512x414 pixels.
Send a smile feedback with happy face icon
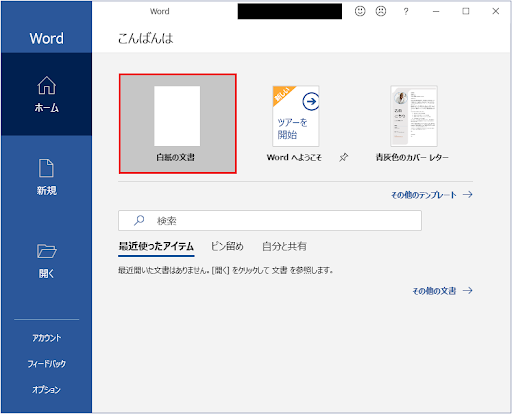tap(360, 11)
